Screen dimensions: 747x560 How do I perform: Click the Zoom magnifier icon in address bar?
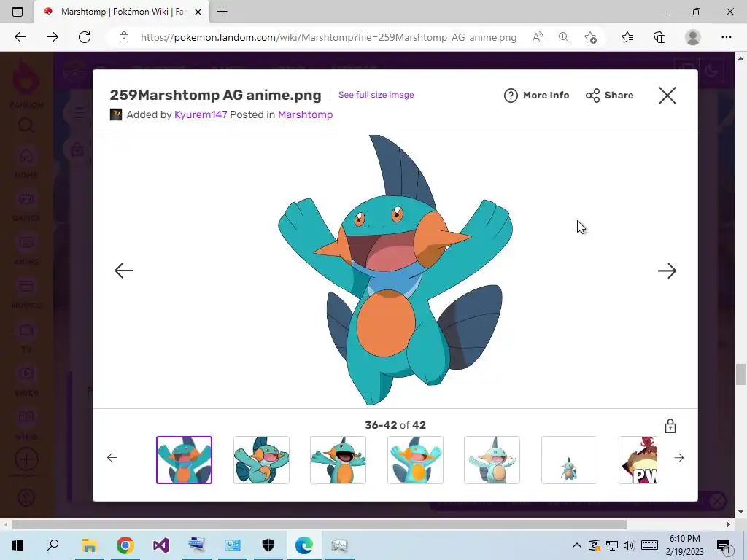pos(564,37)
